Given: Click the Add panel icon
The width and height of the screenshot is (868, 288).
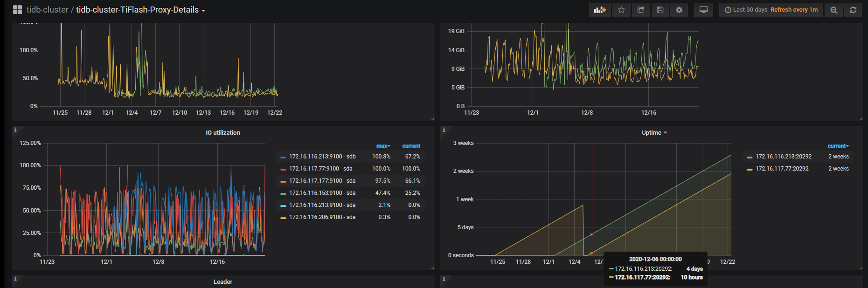Looking at the screenshot, I should click(599, 10).
